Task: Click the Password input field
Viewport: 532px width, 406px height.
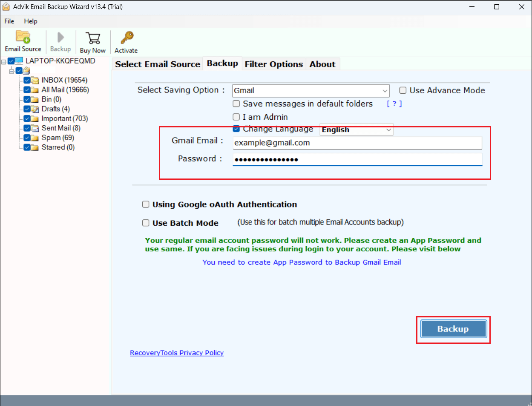Action: [x=357, y=159]
